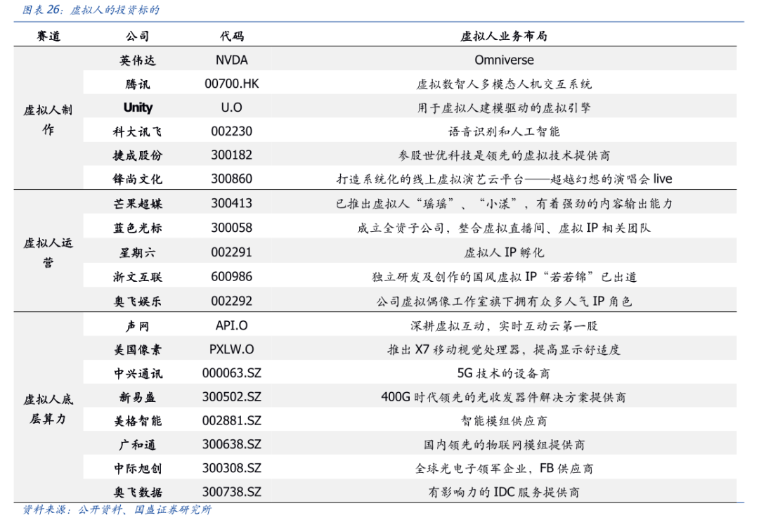
Task: Select the 代码 column header
Action: [232, 36]
